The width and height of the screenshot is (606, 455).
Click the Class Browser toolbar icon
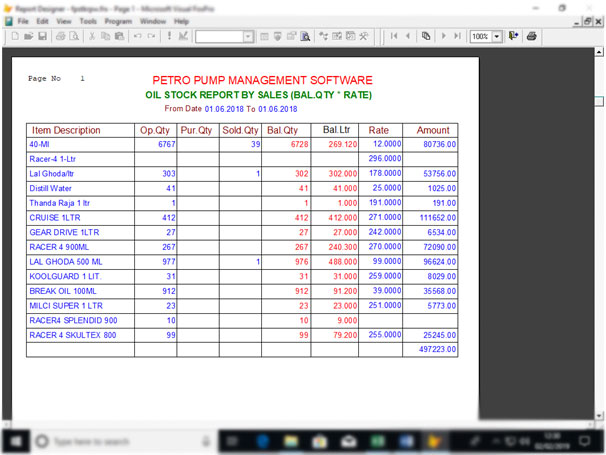pos(323,36)
